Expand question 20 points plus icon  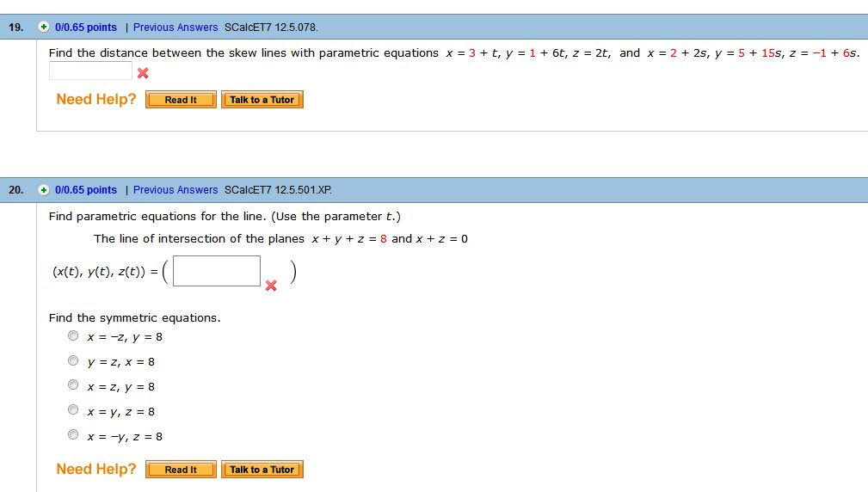tap(44, 189)
